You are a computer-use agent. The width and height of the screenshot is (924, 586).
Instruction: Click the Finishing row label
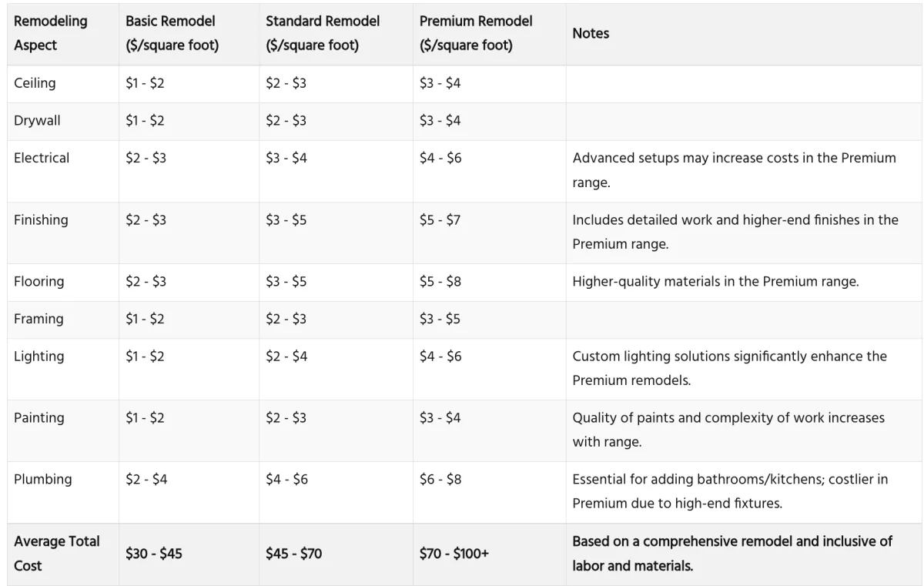pyautogui.click(x=41, y=219)
